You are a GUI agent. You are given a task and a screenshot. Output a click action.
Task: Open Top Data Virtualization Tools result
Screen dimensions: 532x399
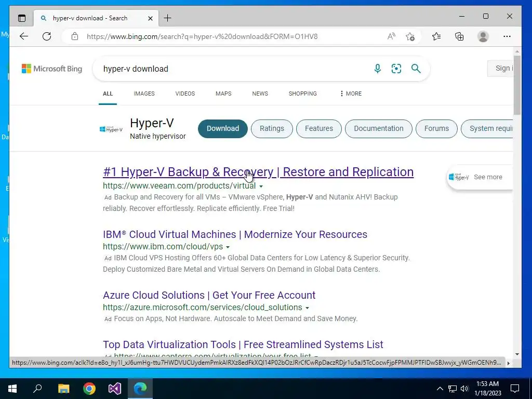pyautogui.click(x=243, y=344)
